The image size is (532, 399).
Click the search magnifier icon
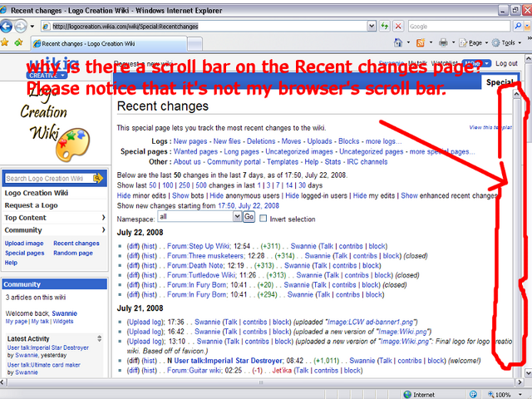point(518,26)
